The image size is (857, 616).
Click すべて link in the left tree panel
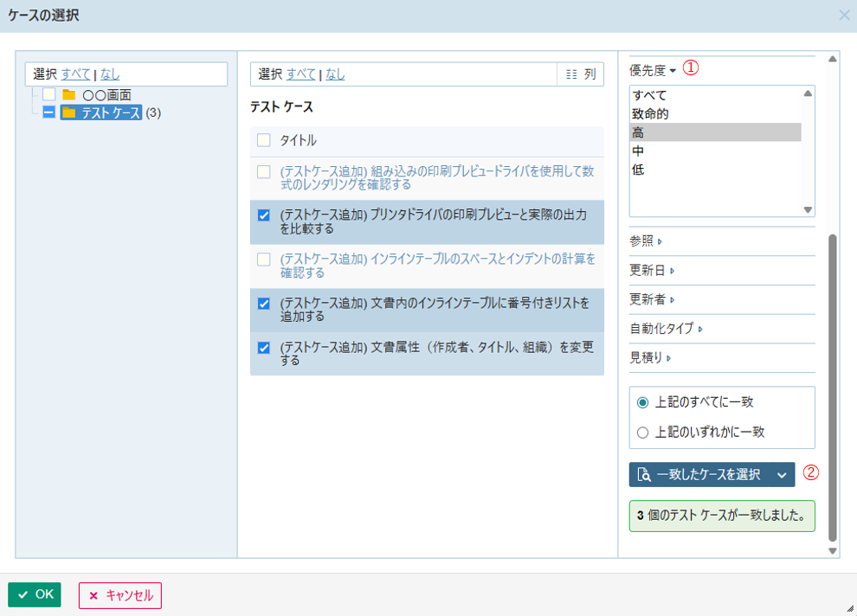tap(75, 74)
